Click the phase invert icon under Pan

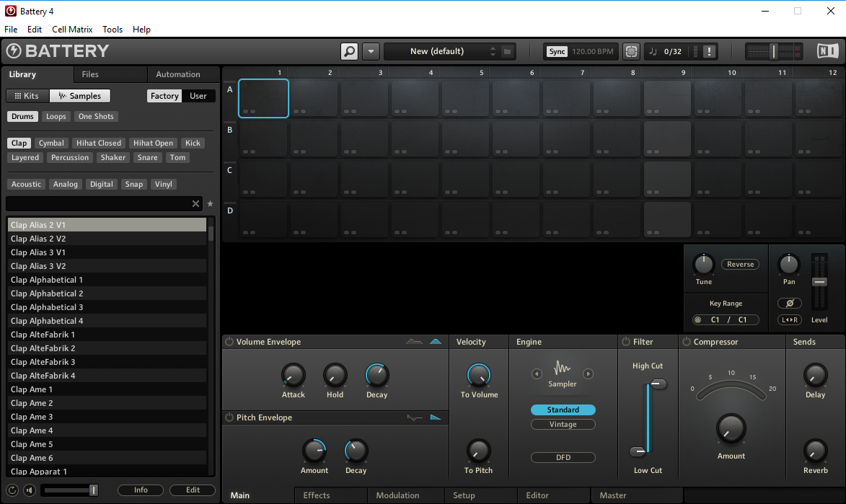(790, 304)
